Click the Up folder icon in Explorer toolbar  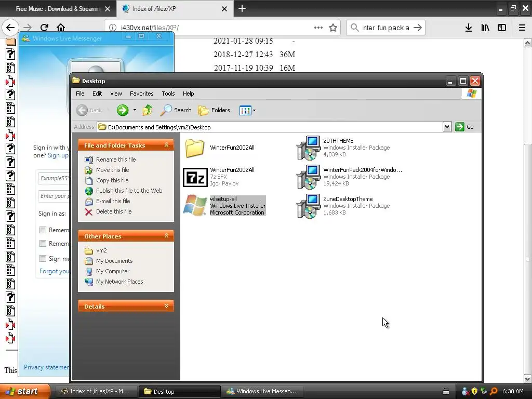coord(147,110)
